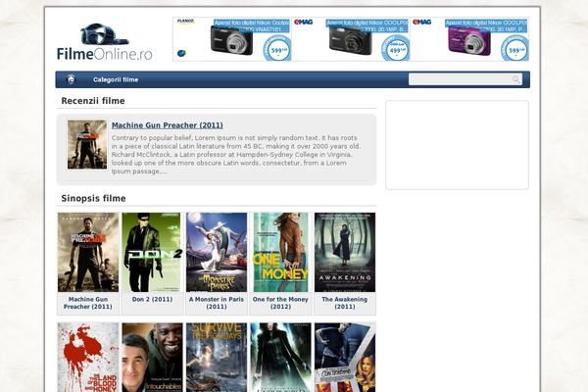
Task: Open The Awakening (2011) title link
Action: tap(345, 303)
